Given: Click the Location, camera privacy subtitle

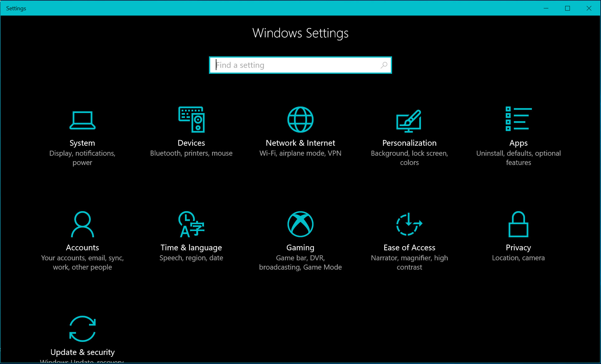Looking at the screenshot, I should click(x=518, y=258).
